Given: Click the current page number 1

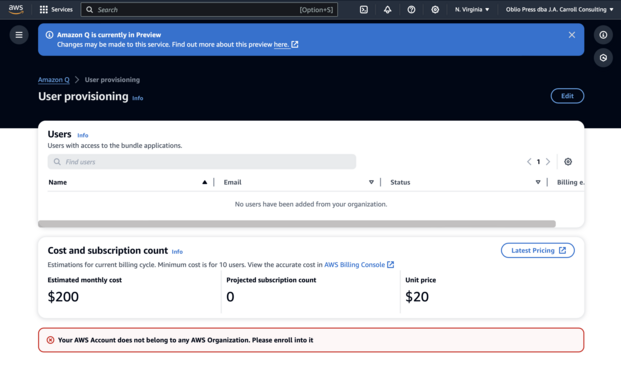Looking at the screenshot, I should coord(538,162).
